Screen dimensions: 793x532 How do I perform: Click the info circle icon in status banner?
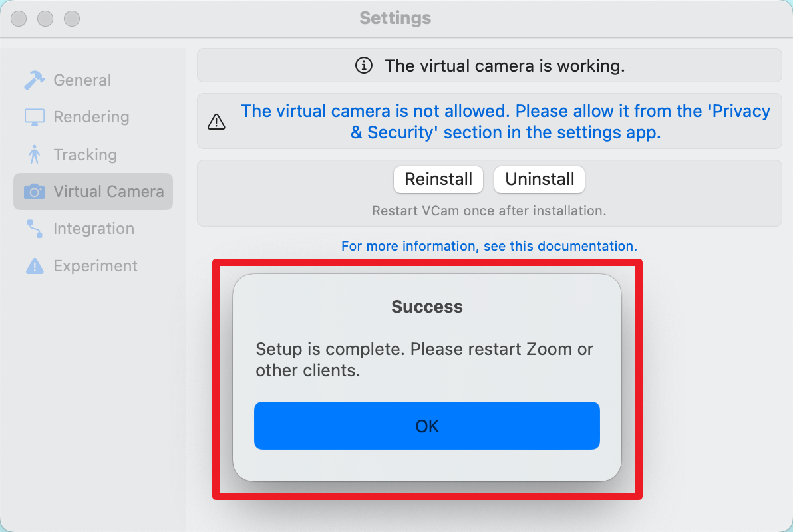click(363, 66)
